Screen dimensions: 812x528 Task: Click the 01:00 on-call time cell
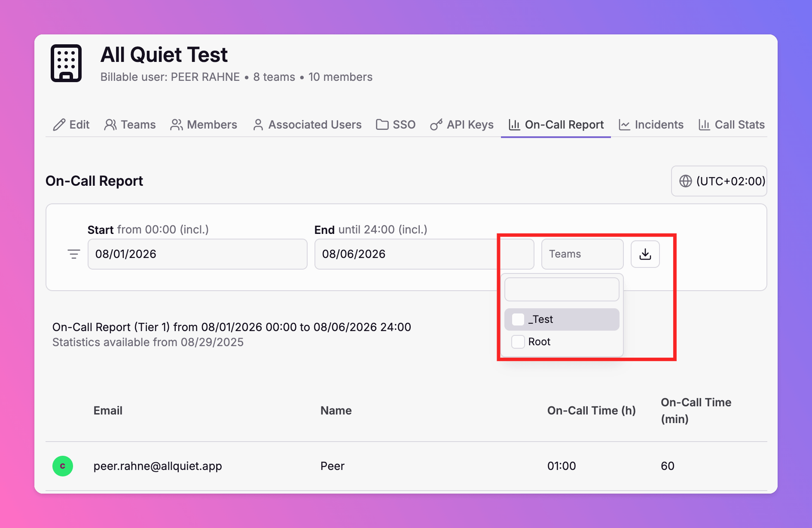click(562, 466)
